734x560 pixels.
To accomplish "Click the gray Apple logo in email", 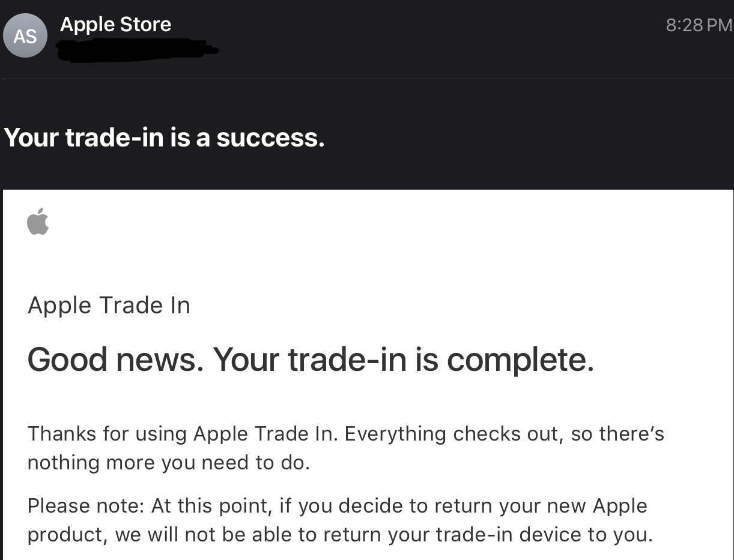I will pyautogui.click(x=38, y=221).
